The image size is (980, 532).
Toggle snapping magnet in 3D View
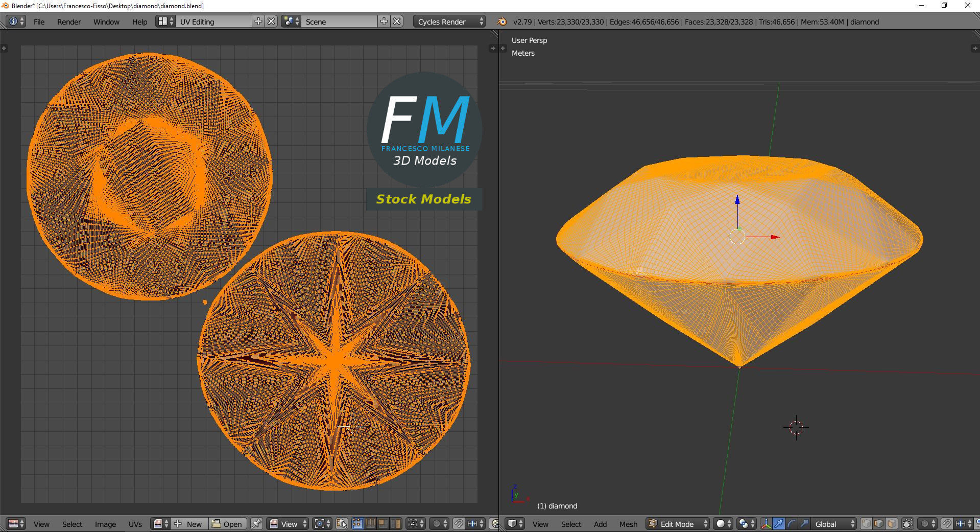pyautogui.click(x=947, y=524)
